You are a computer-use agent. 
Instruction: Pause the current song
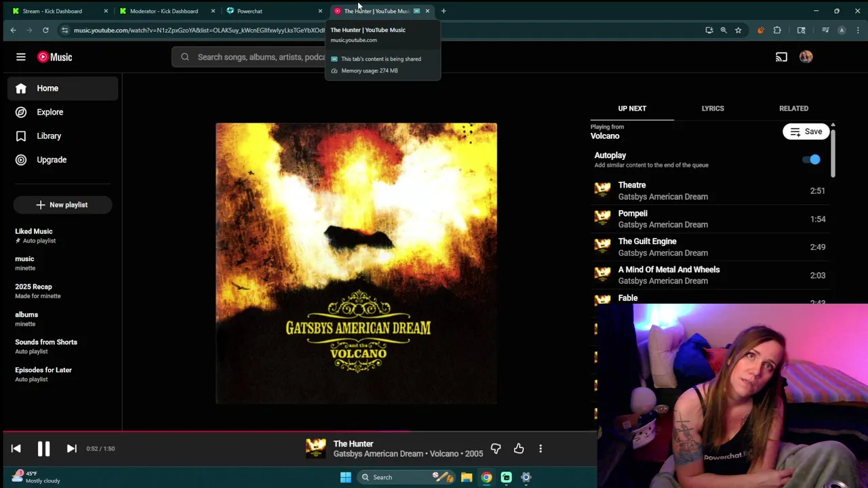click(x=43, y=449)
